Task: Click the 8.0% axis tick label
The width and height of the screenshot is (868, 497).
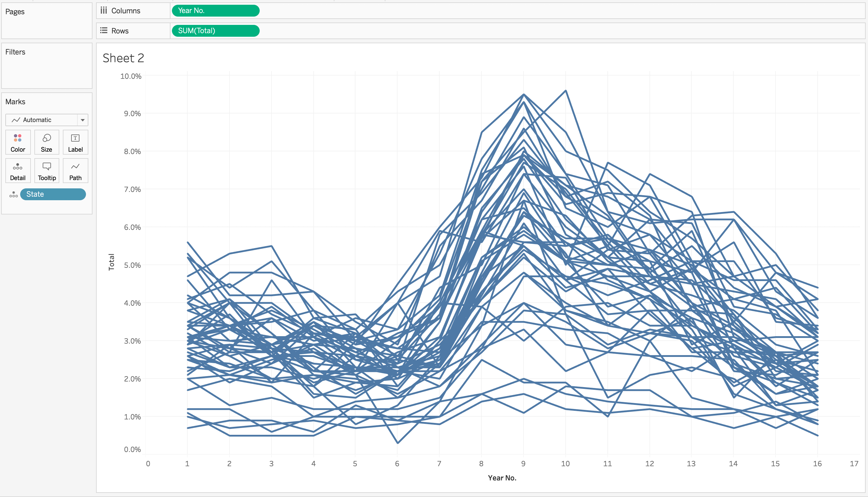Action: click(x=132, y=152)
